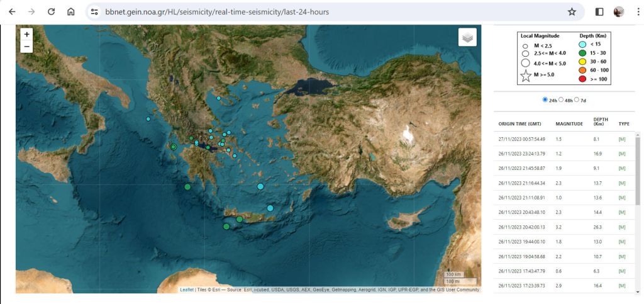Open the browser home page
Image resolution: width=644 pixels, height=304 pixels.
pos(71,12)
